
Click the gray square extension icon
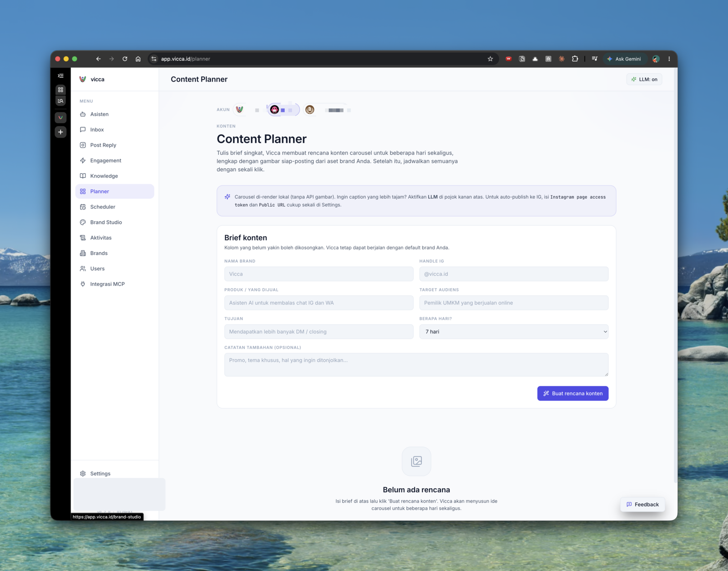point(548,59)
